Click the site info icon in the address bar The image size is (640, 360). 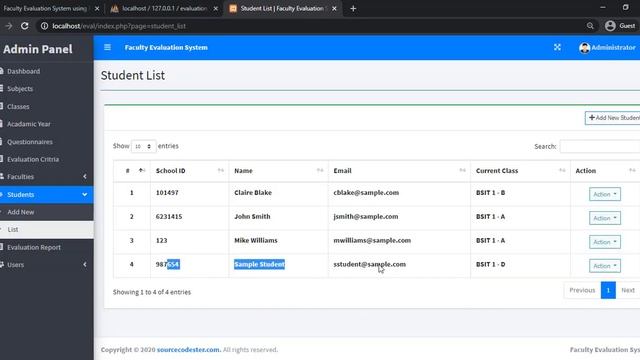[x=44, y=26]
